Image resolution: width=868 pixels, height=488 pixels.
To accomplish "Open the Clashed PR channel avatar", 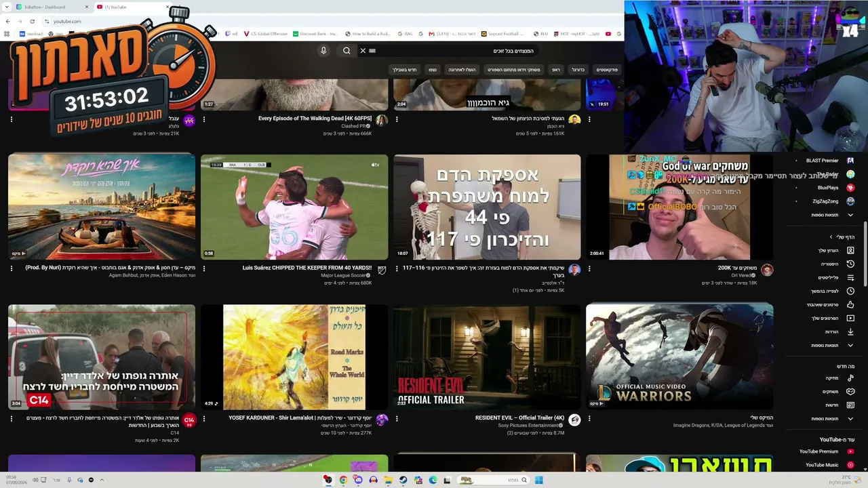I will coord(382,120).
